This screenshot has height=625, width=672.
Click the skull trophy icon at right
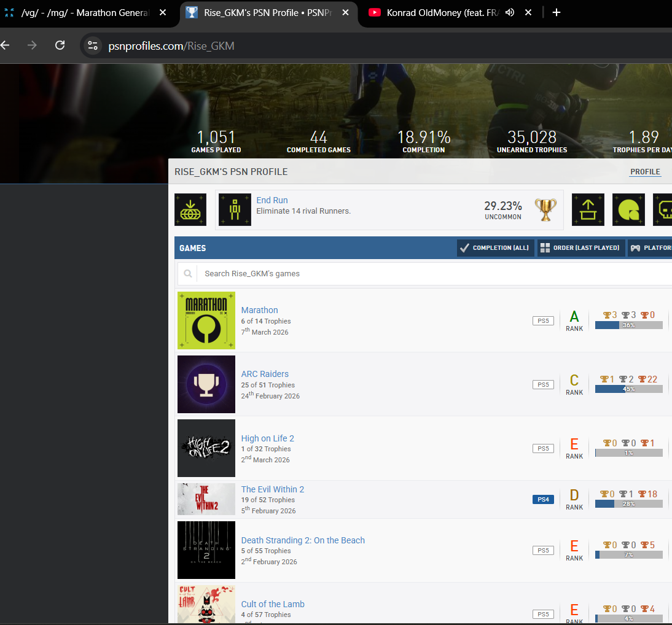tap(663, 209)
